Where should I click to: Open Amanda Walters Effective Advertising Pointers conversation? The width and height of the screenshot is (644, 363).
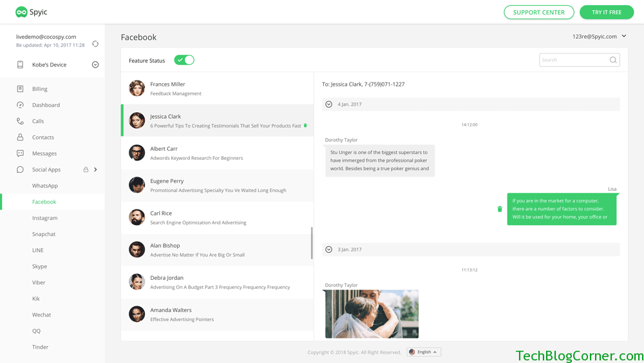(x=217, y=315)
